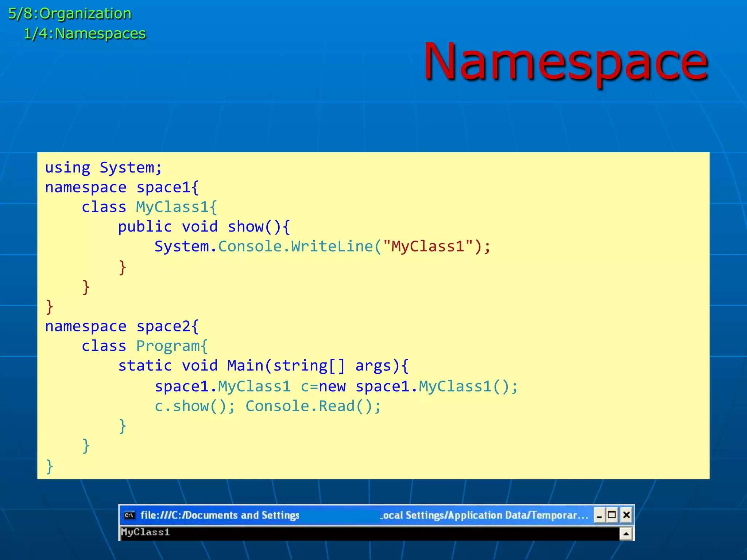Minimize the console output window
Image resolution: width=747 pixels, height=560 pixels.
point(599,516)
